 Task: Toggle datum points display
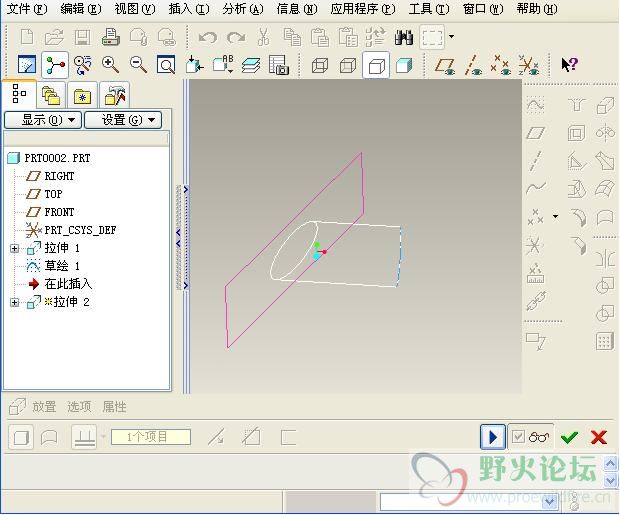[501, 65]
